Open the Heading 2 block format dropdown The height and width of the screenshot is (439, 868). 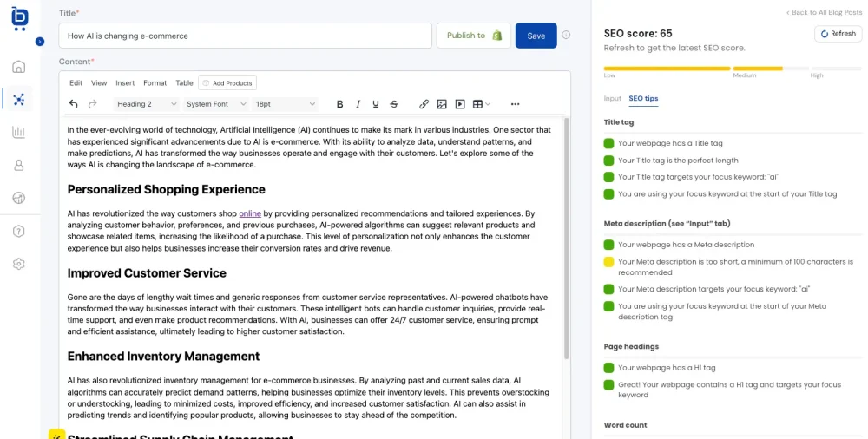147,104
